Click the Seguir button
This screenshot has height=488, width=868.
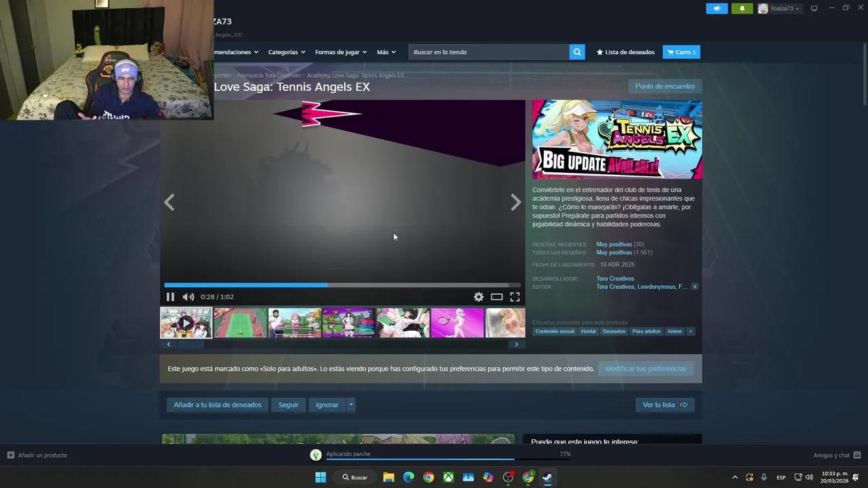click(288, 405)
